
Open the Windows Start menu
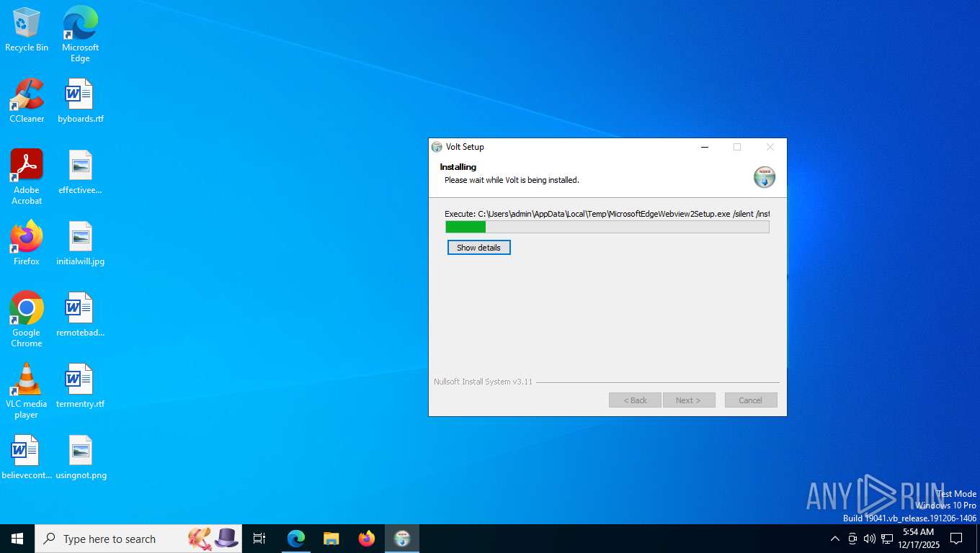(x=17, y=539)
